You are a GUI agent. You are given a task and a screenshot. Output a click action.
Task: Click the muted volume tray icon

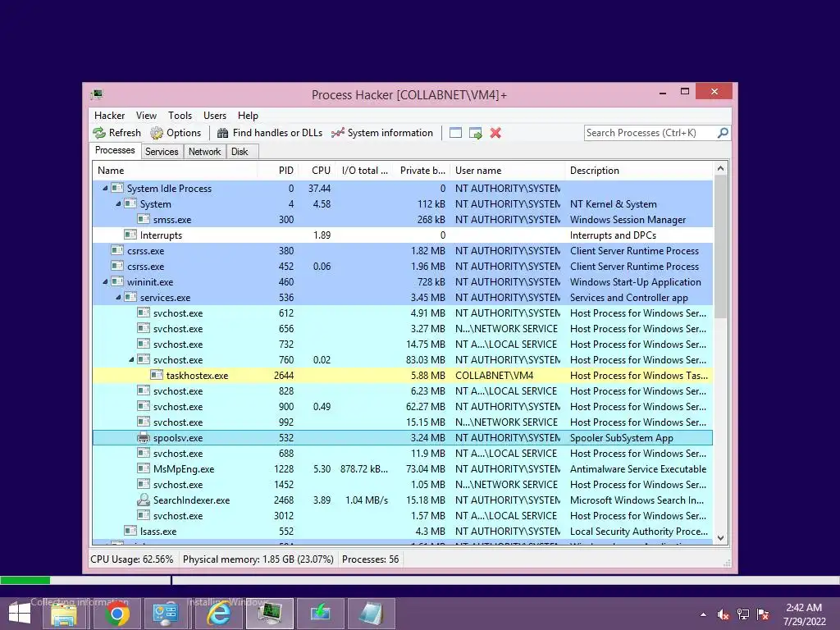[x=723, y=614]
